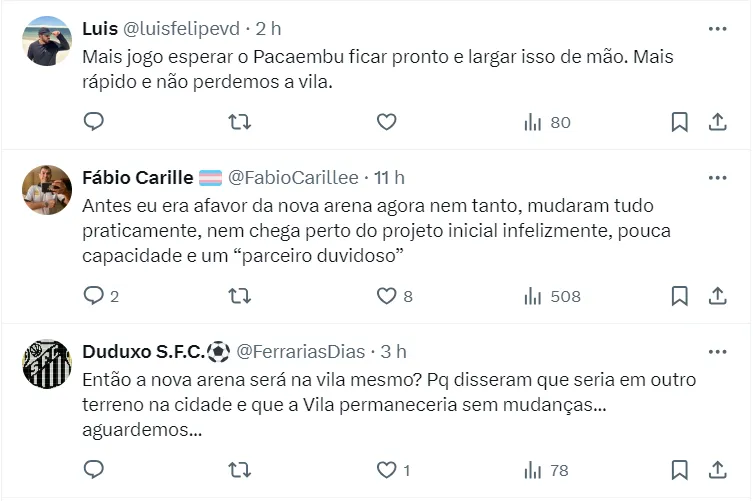
Task: Open the 3 h timestamp on Duduxo's tweet
Action: (x=394, y=352)
